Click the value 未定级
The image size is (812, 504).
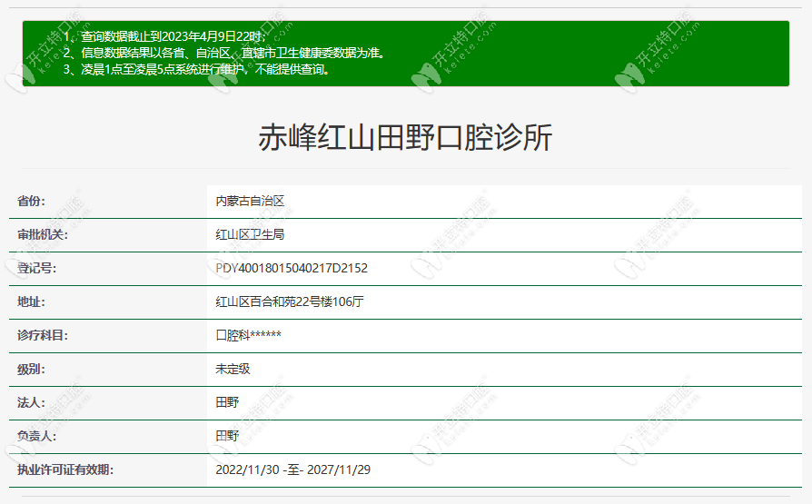pyautogui.click(x=233, y=369)
